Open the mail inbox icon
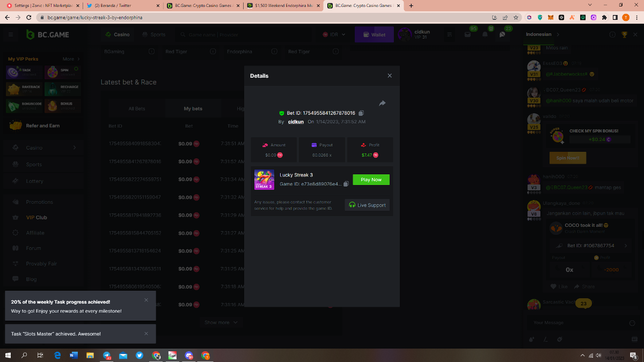Viewport: 644px width, 362px height. 467,35
